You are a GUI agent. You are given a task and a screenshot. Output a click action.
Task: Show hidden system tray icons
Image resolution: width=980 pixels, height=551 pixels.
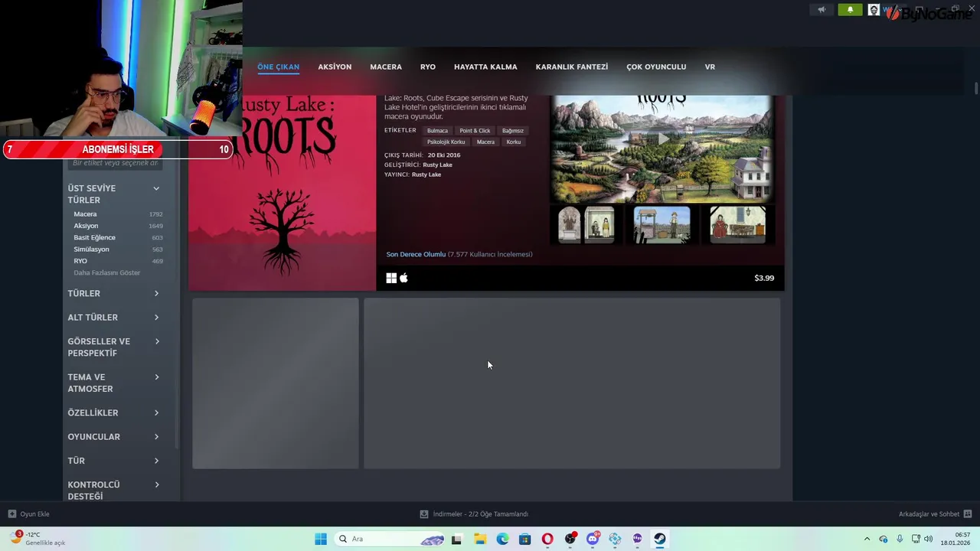867,539
